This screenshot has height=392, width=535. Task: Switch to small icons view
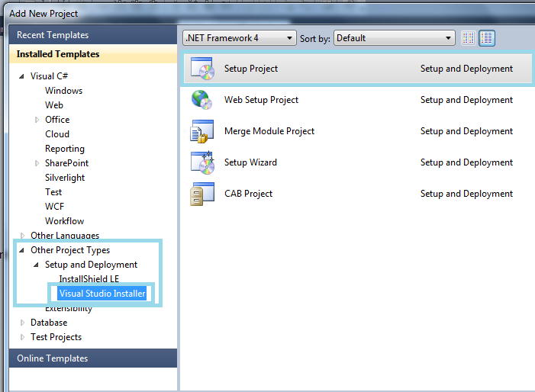(468, 38)
